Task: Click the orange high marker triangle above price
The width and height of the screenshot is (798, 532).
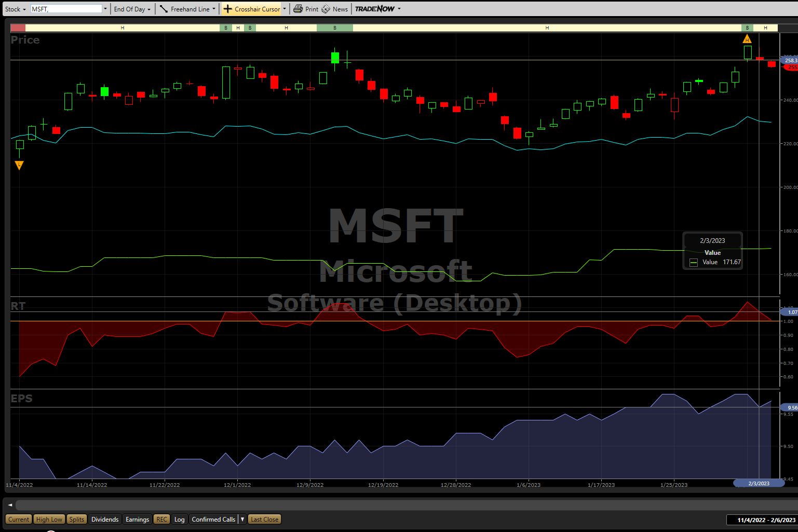Action: [x=747, y=39]
